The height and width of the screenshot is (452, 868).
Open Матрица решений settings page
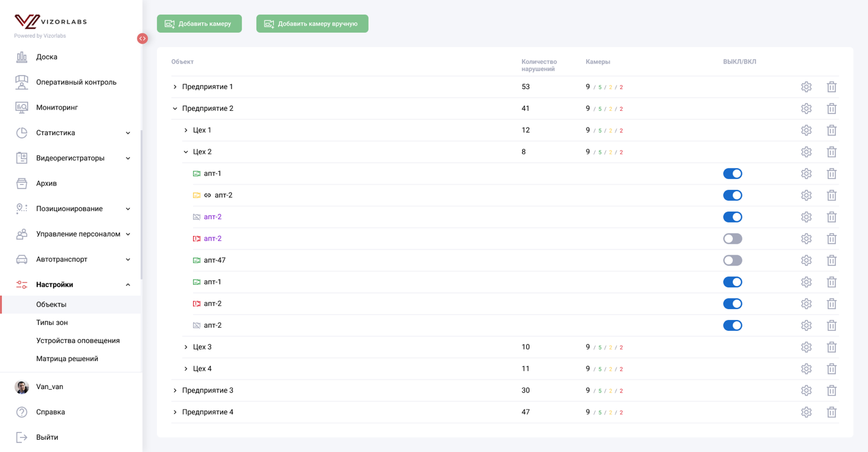coord(67,358)
